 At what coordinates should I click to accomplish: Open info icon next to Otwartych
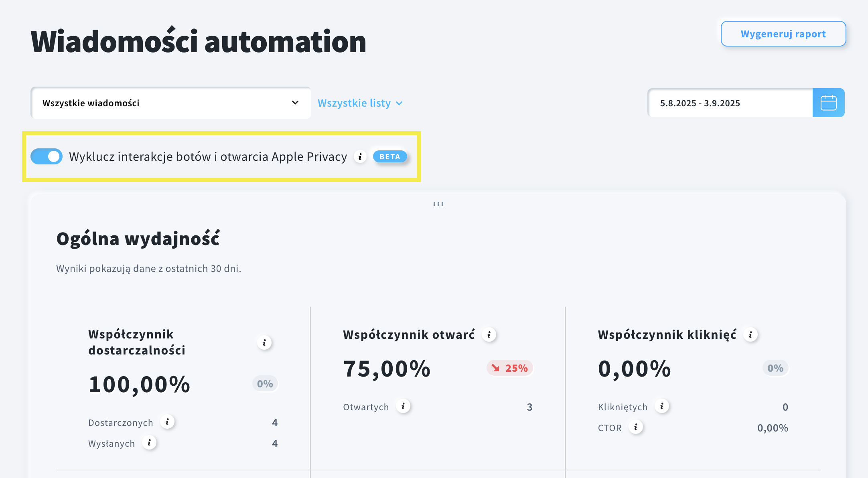pyautogui.click(x=403, y=406)
